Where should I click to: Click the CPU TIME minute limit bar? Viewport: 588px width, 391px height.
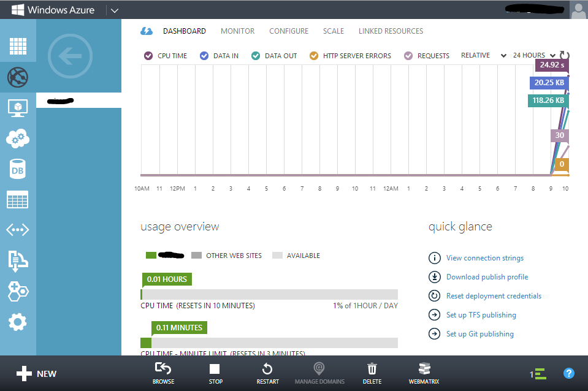(269, 343)
